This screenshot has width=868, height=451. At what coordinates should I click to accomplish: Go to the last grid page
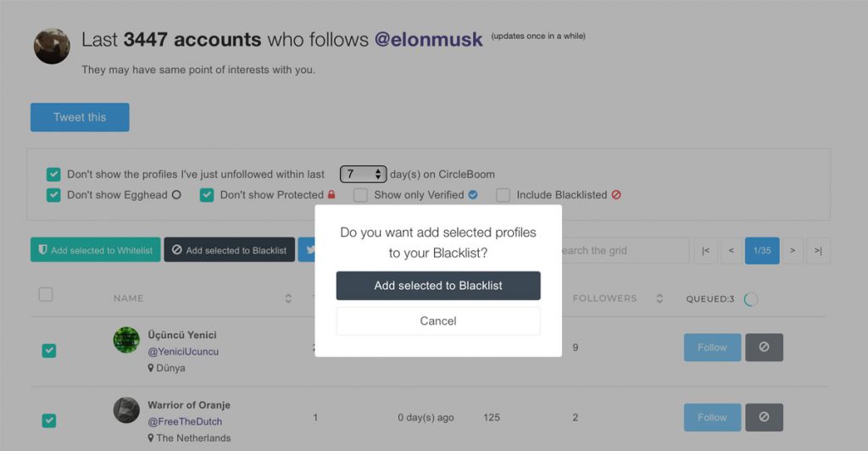(x=817, y=250)
